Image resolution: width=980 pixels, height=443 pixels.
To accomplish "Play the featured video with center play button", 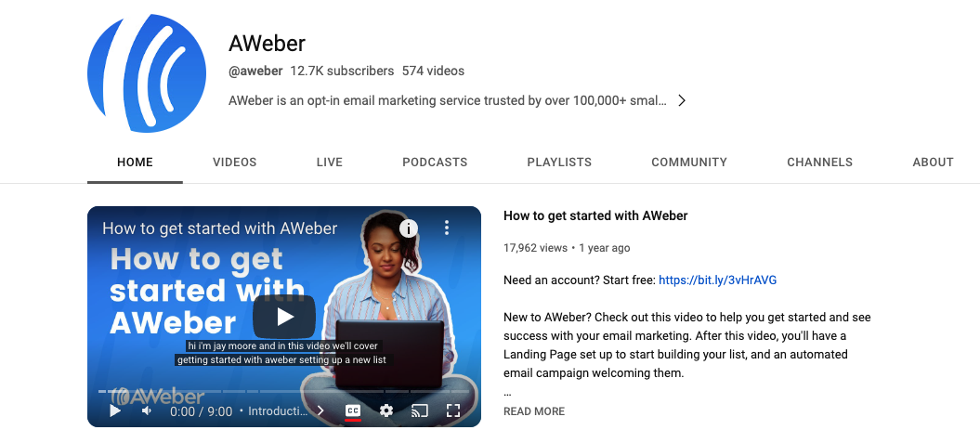I will (284, 317).
